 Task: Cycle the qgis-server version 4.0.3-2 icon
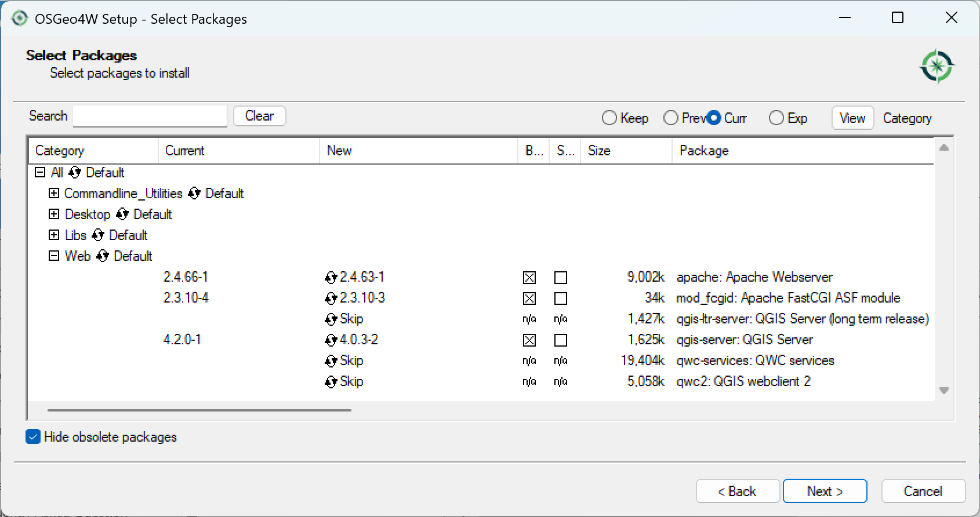pos(331,340)
